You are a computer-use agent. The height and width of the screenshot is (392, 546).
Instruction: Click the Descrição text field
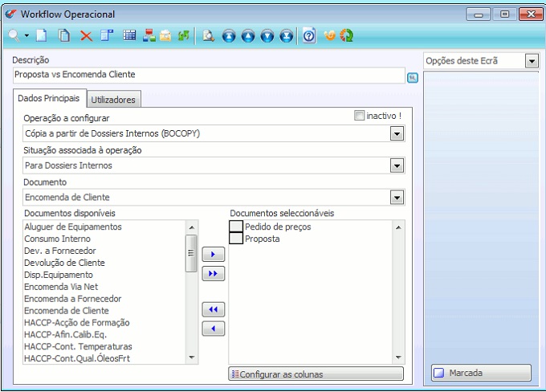pyautogui.click(x=209, y=75)
